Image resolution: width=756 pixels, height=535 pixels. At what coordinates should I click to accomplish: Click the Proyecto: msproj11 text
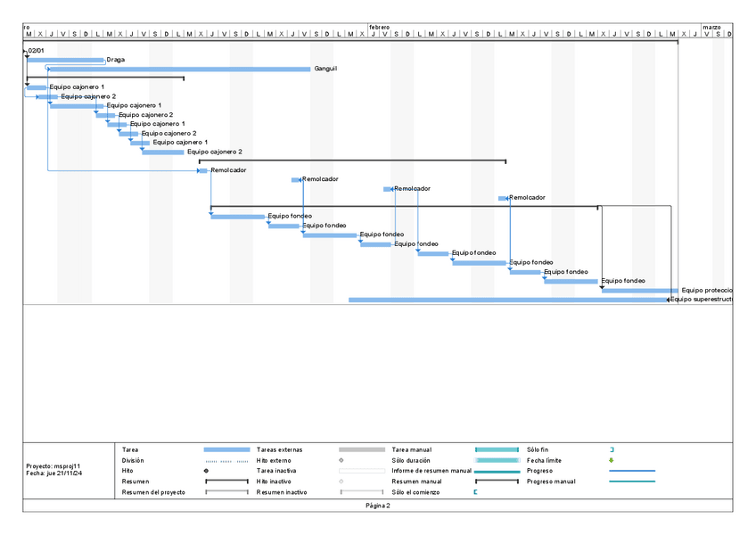(53, 466)
